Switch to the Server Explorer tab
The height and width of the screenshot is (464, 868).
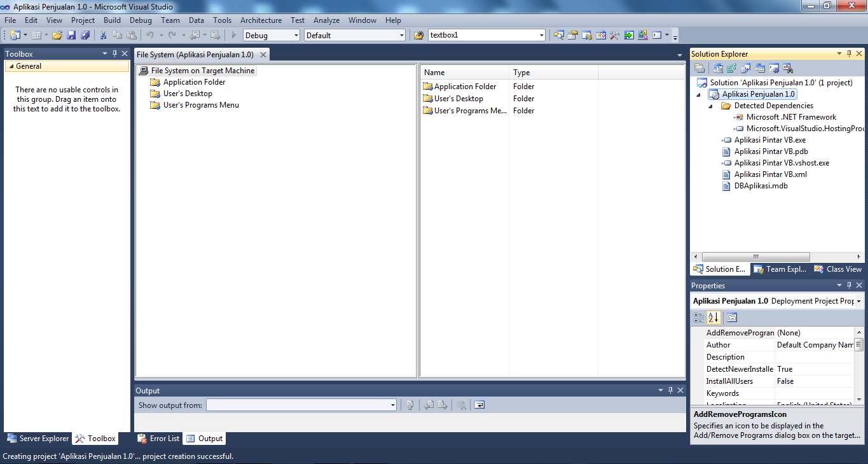click(38, 439)
